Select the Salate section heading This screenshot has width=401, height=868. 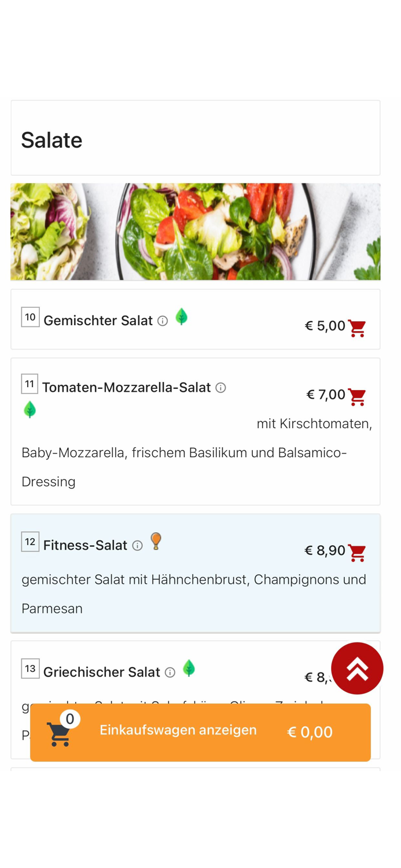coord(51,139)
